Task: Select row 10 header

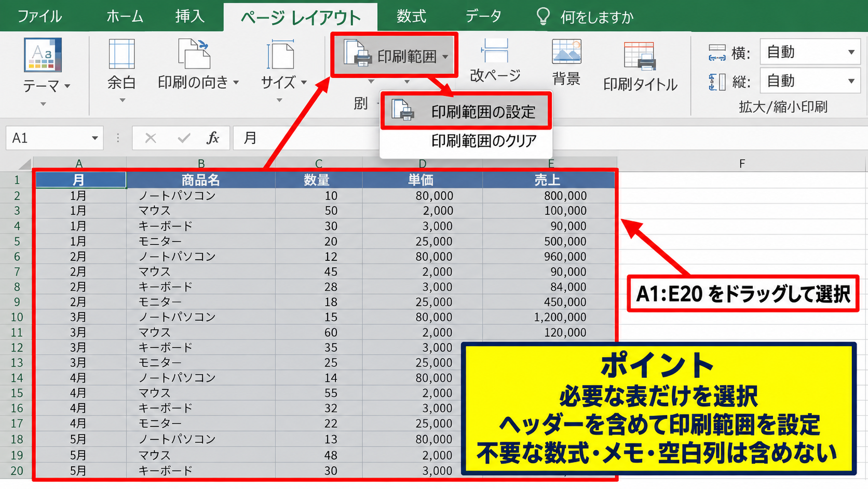Action: tap(17, 317)
